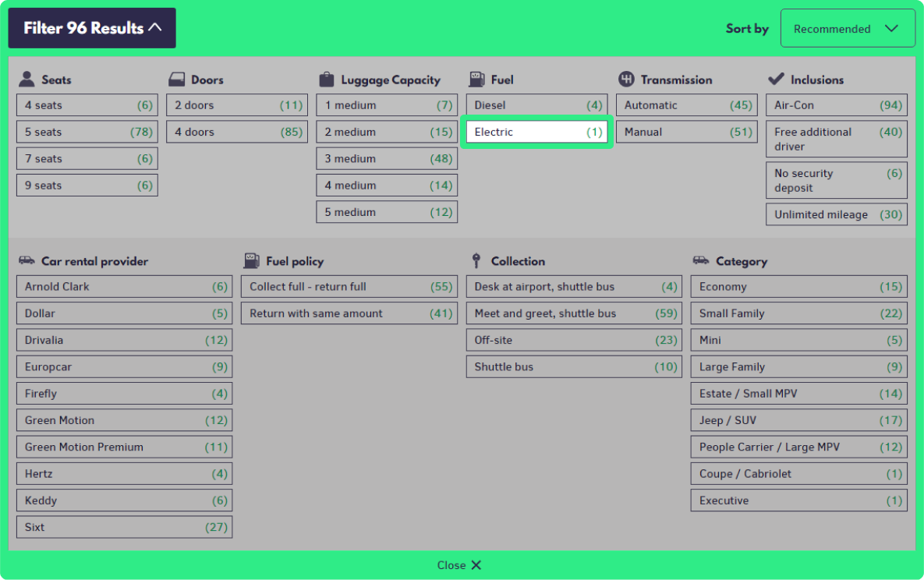Click the Collection location pin icon
This screenshot has width=924, height=580.
476,260
